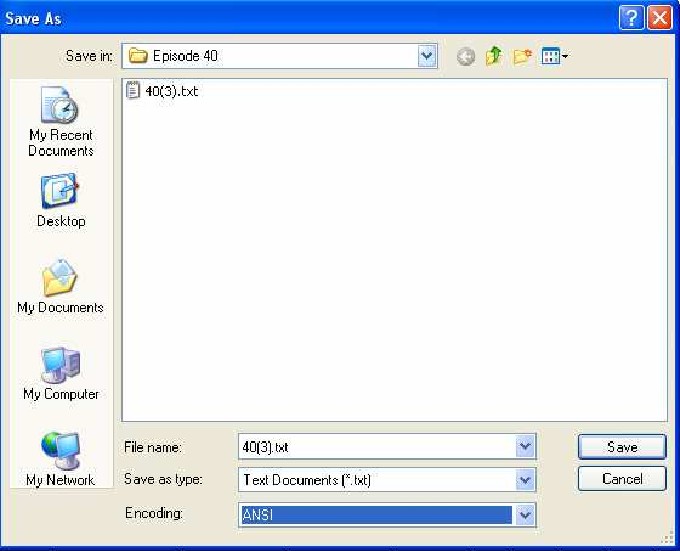Open the Encoding dropdown arrow

525,515
